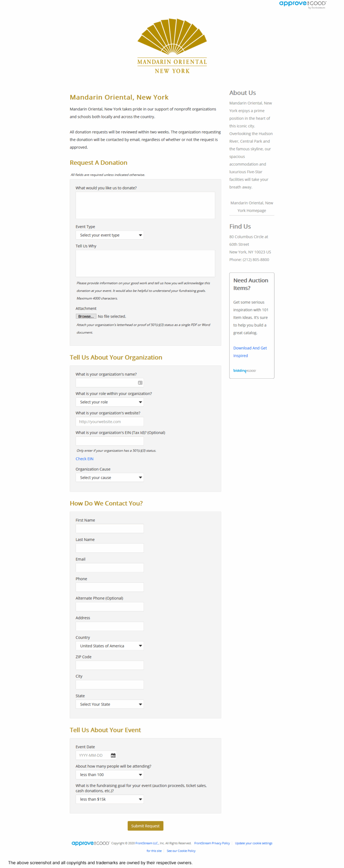The height and width of the screenshot is (868, 344).
Task: Click Browse to attach a file
Action: pos(86,316)
